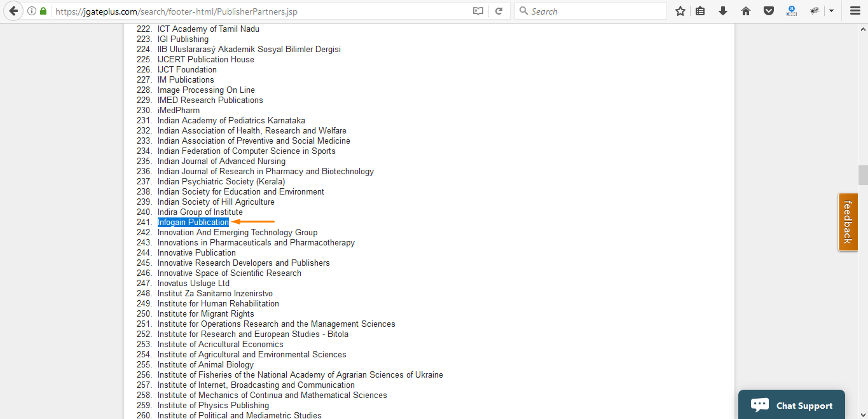Click the blue 'a' extension icon
Image resolution: width=868 pixels, height=419 pixels.
792,11
